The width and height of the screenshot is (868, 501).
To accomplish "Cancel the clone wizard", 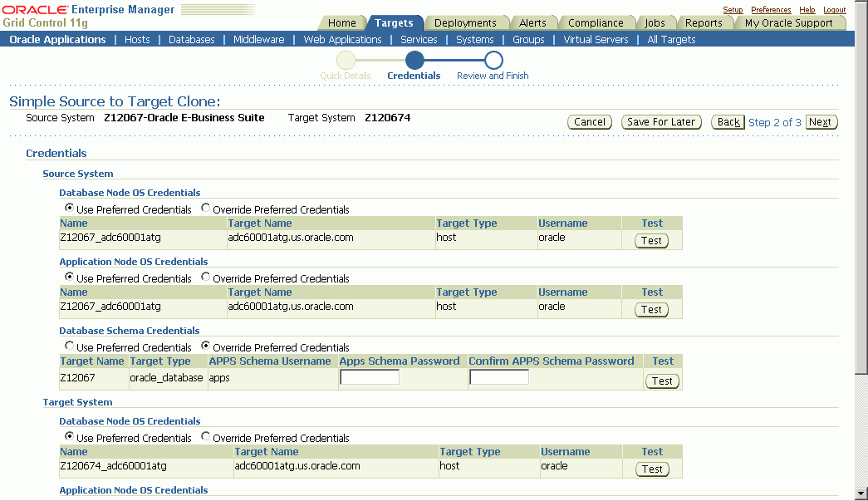I will tap(590, 122).
